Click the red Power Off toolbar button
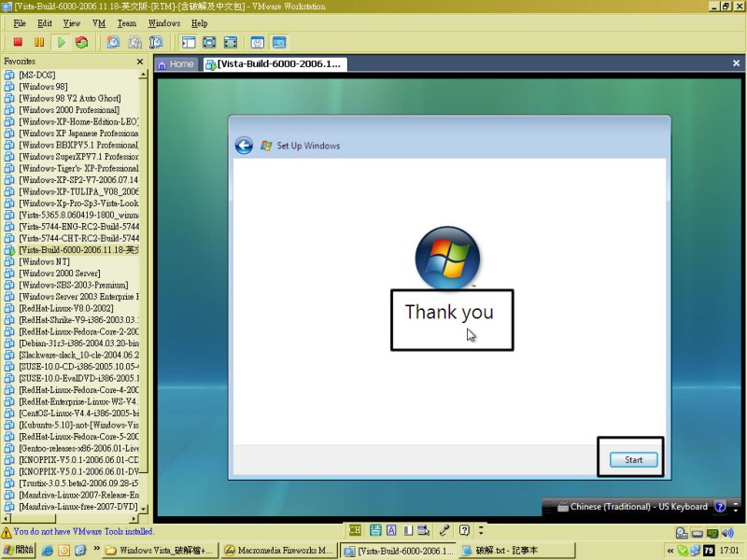Image resolution: width=747 pixels, height=560 pixels. (18, 42)
